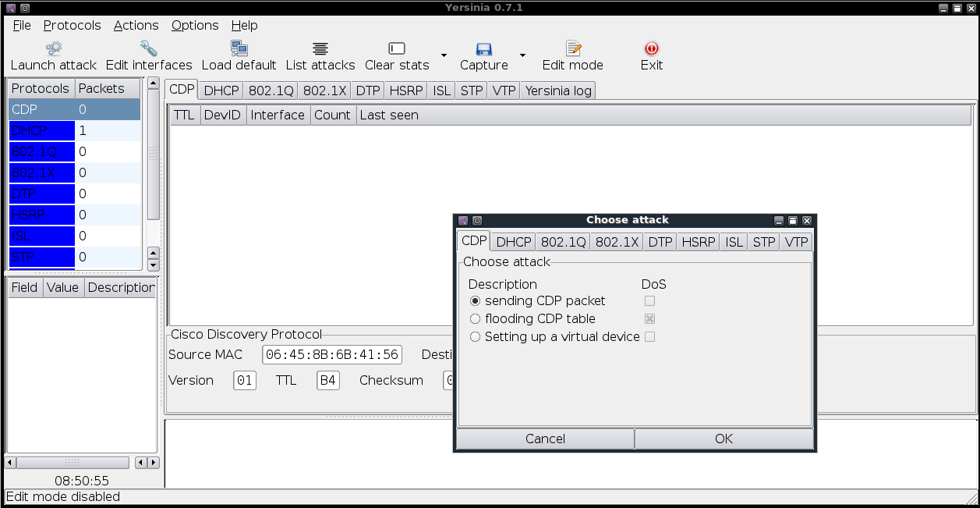Open the List attacks toolbar icon

click(320, 48)
